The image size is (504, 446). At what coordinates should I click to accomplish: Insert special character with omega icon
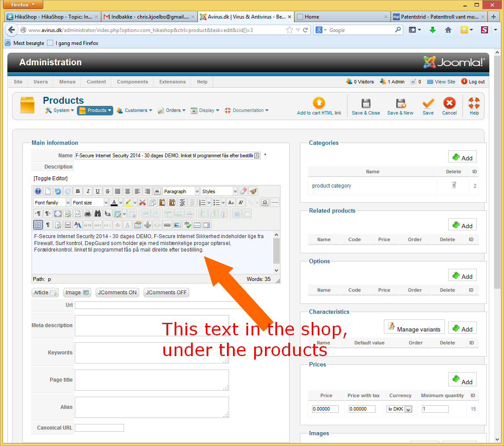point(265,203)
